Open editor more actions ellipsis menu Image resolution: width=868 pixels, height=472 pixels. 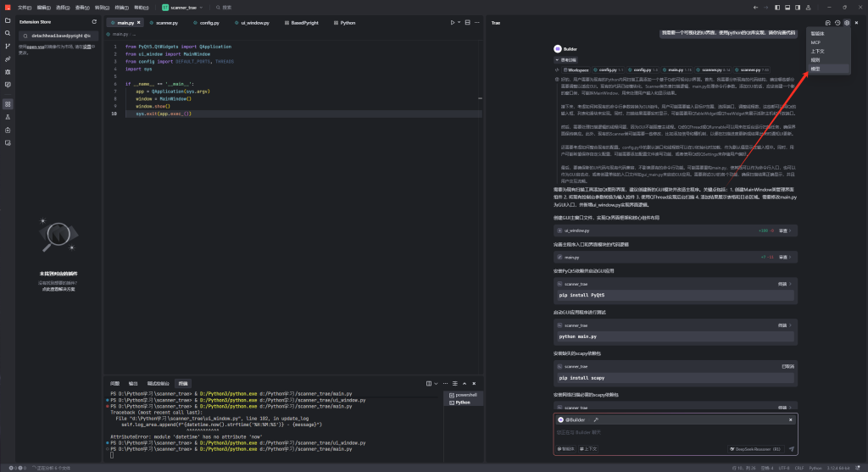(477, 23)
